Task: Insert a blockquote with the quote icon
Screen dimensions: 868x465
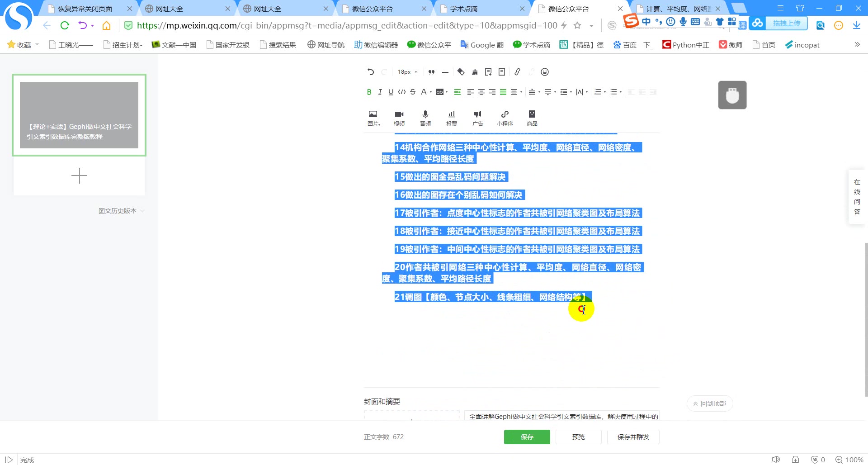Action: (432, 72)
